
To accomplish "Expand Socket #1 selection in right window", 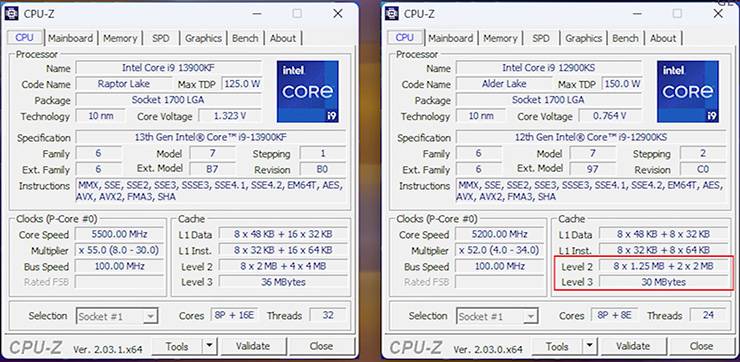I will pos(530,317).
